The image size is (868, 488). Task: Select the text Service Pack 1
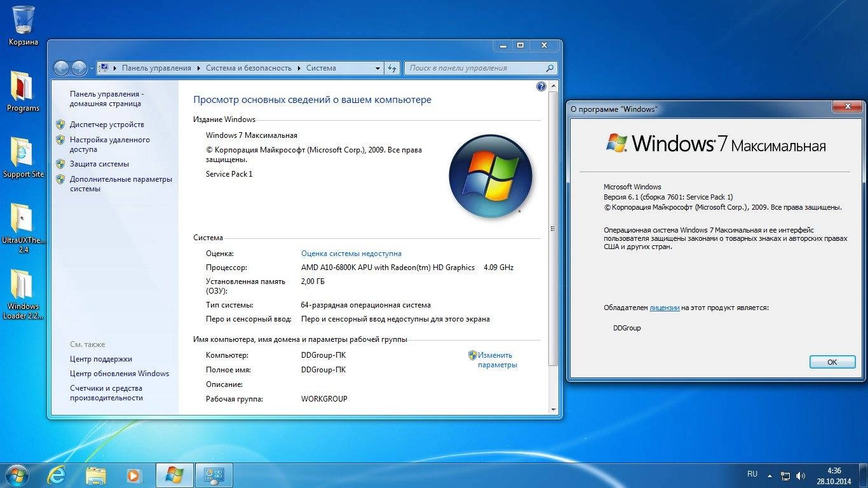[x=229, y=174]
